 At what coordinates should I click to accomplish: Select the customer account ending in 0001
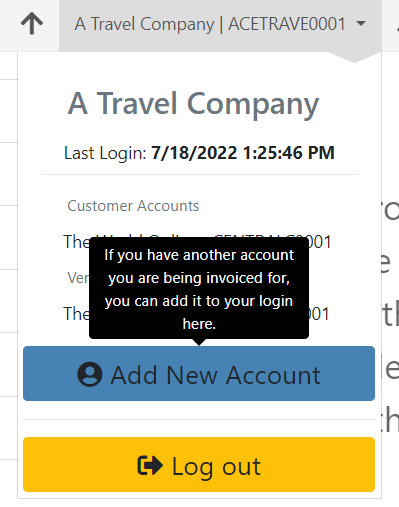[x=197, y=242]
